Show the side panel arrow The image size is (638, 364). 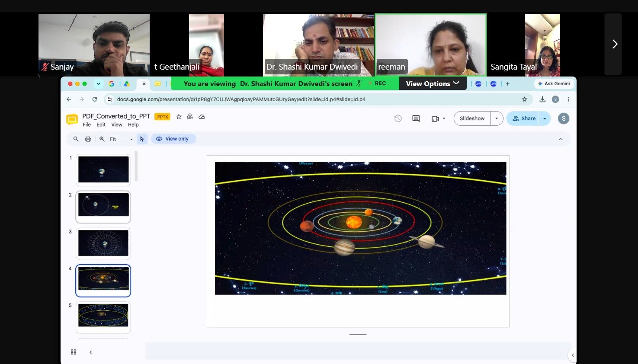tap(573, 355)
